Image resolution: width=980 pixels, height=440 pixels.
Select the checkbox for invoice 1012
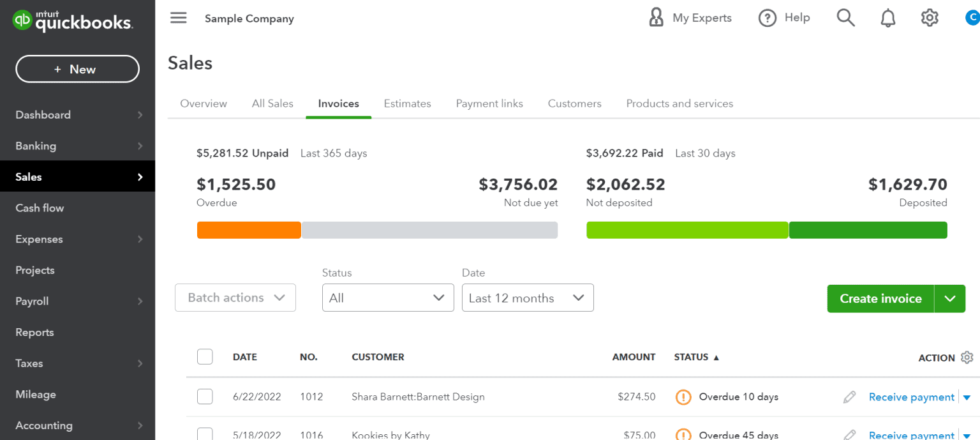(205, 397)
